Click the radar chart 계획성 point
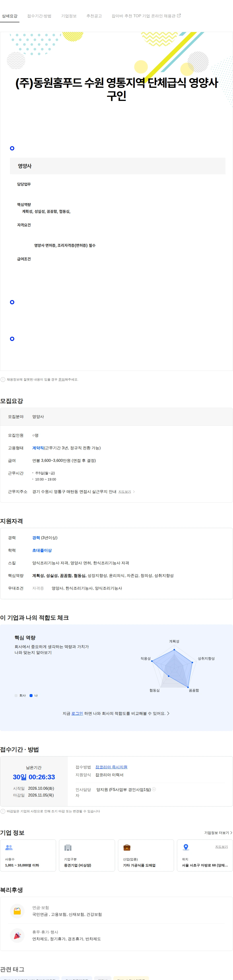This screenshot has height=980, width=233. pyautogui.click(x=174, y=649)
